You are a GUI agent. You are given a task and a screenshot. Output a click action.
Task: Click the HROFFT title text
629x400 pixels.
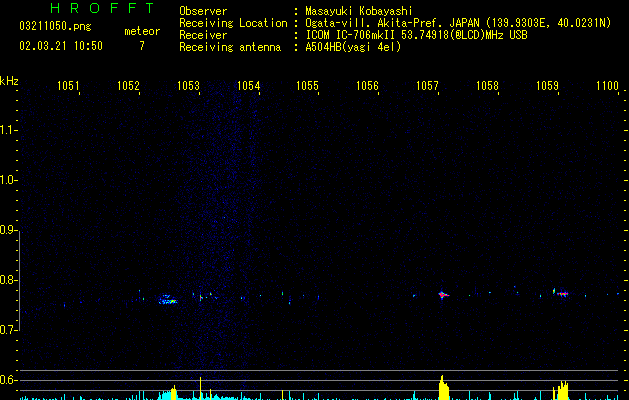[x=102, y=8]
